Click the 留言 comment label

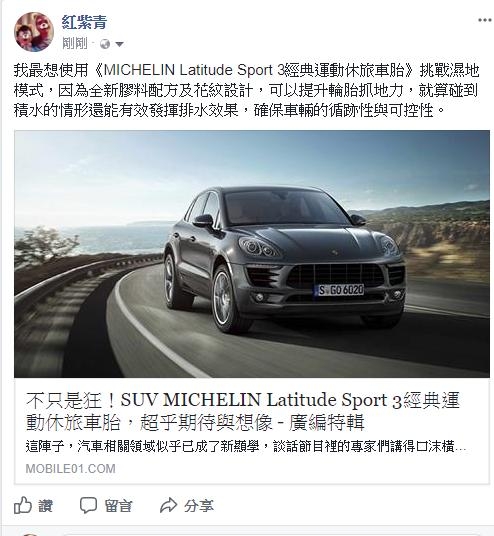118,506
